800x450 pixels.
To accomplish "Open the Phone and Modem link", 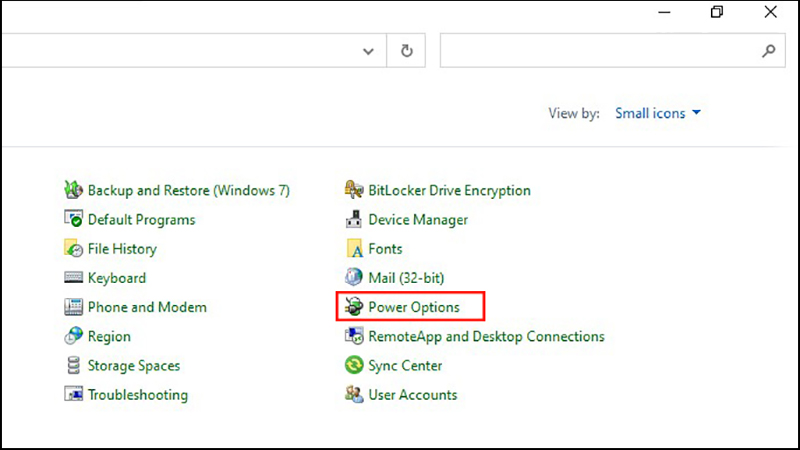I will pyautogui.click(x=147, y=307).
